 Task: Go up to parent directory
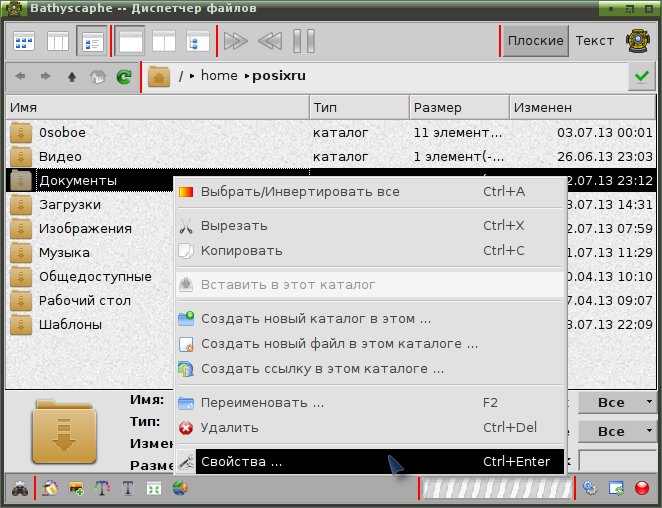72,77
